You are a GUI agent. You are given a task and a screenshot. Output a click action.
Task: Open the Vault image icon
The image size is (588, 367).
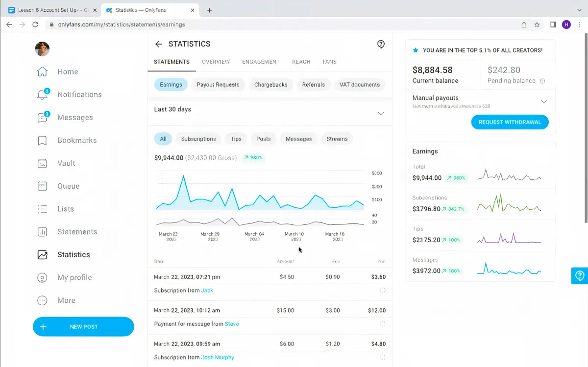point(43,163)
